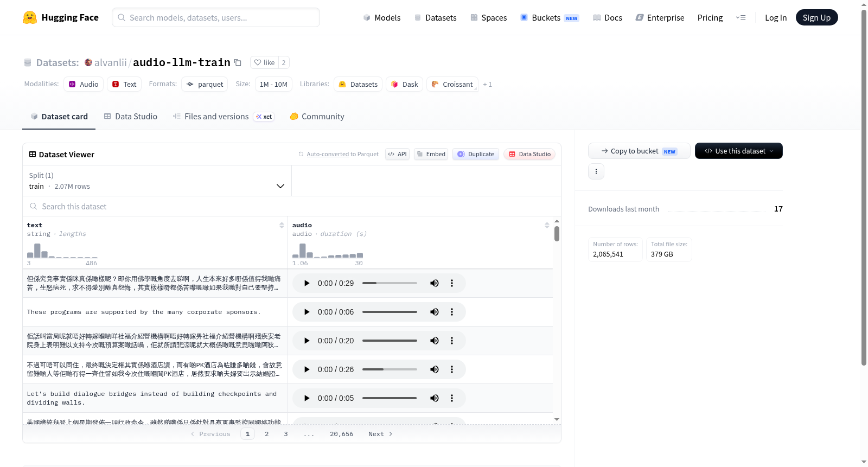Image resolution: width=868 pixels, height=467 pixels.
Task: Open more options for 0:26 audio
Action: tap(452, 369)
